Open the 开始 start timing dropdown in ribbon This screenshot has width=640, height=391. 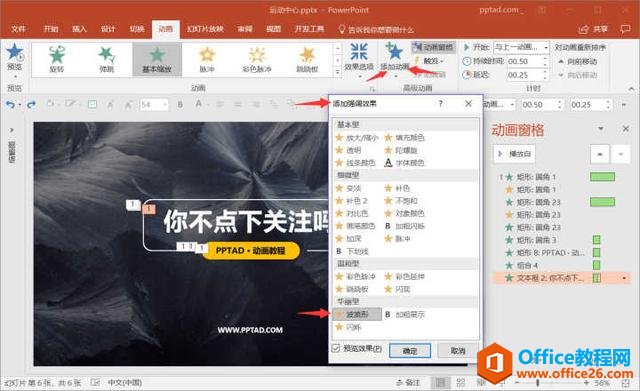[521, 47]
